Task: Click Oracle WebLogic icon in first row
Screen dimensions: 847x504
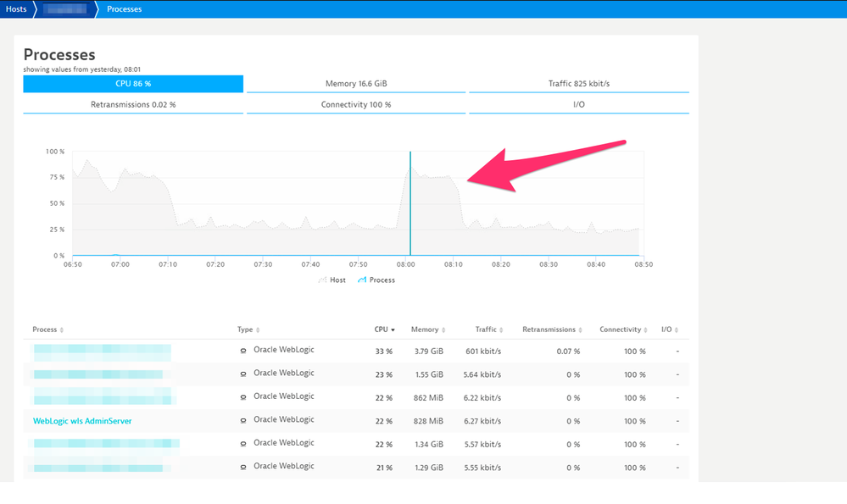Action: point(243,350)
